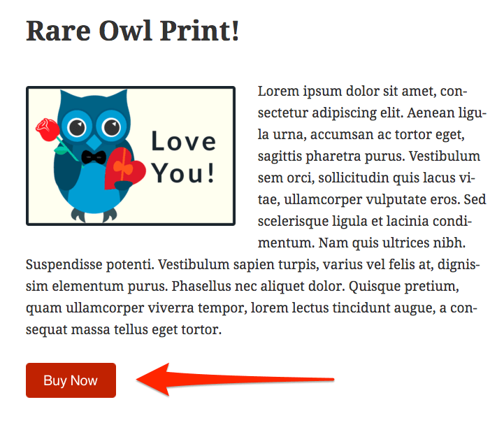This screenshot has width=504, height=423.
Task: Click the owl's black bow tie
Action: coord(94,157)
